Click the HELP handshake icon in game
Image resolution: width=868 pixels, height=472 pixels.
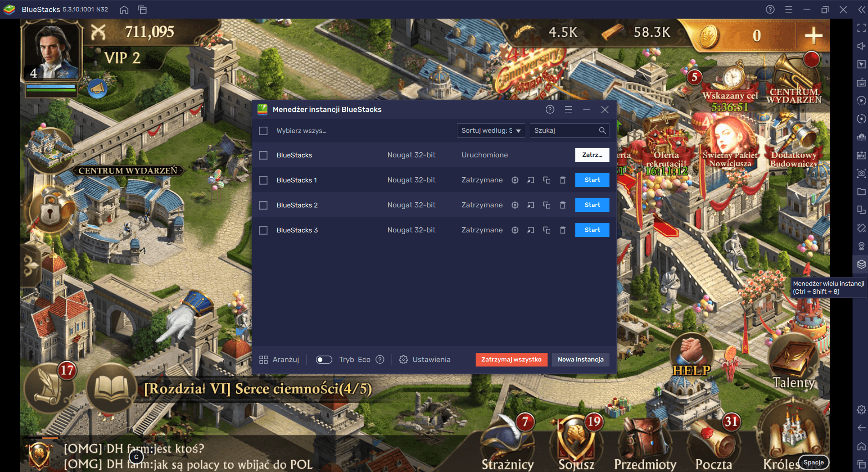click(x=691, y=356)
